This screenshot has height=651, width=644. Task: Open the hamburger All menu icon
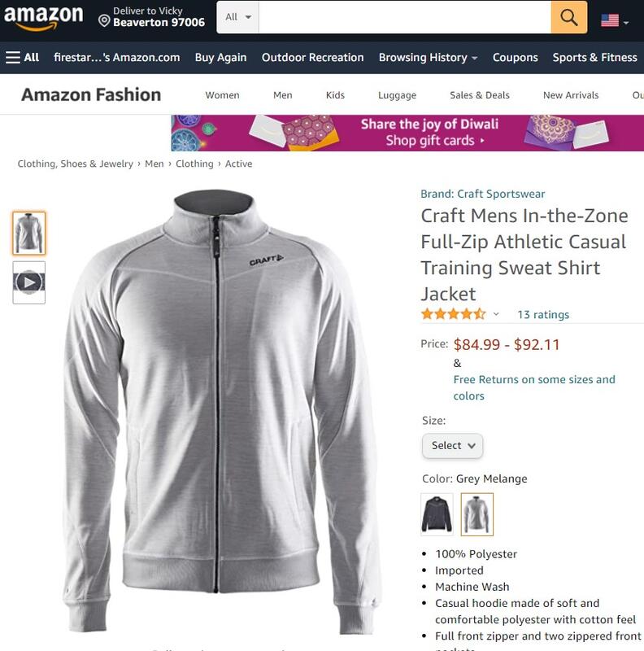13,57
